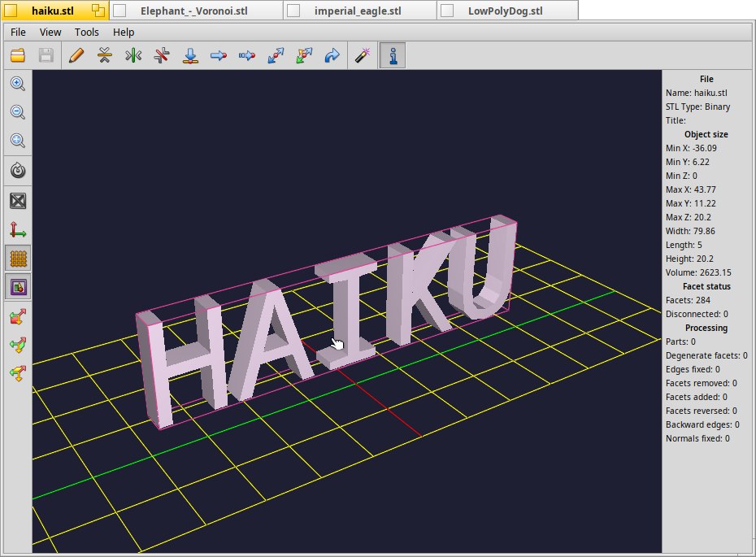
Task: Click the 'Max Z: 20.2' value
Action: pyautogui.click(x=688, y=217)
